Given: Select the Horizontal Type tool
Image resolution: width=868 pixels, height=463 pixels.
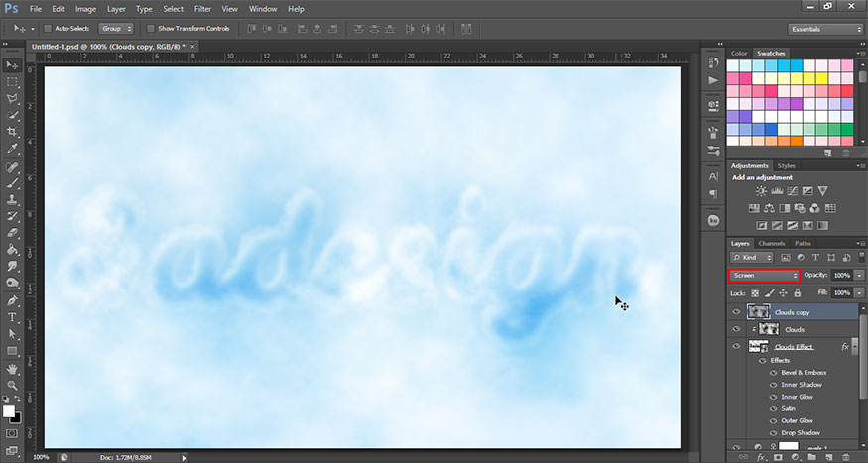Looking at the screenshot, I should pos(13,317).
